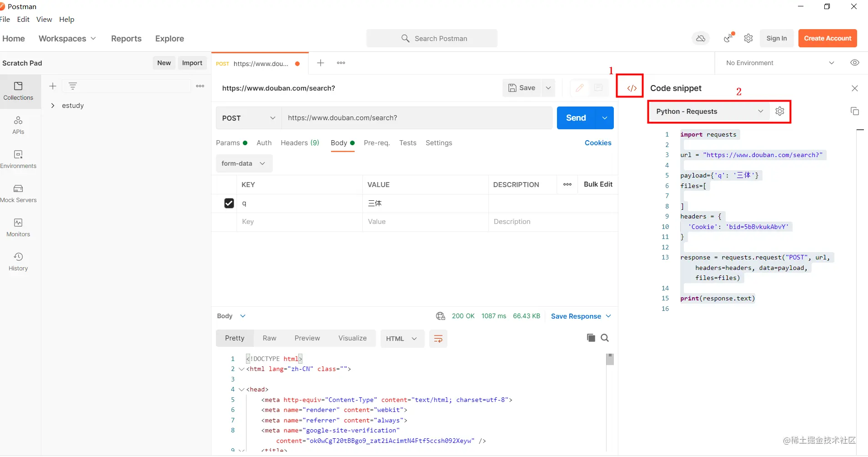
Task: Show Visualize response view
Action: [352, 338]
